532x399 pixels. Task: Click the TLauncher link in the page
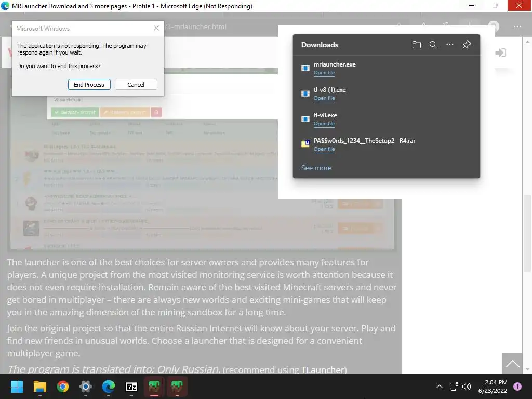[322, 370]
